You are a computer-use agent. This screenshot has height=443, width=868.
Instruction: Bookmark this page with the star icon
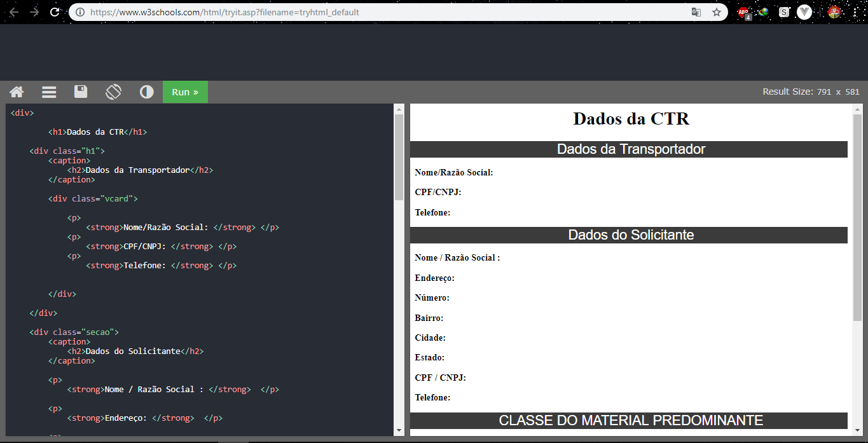717,12
